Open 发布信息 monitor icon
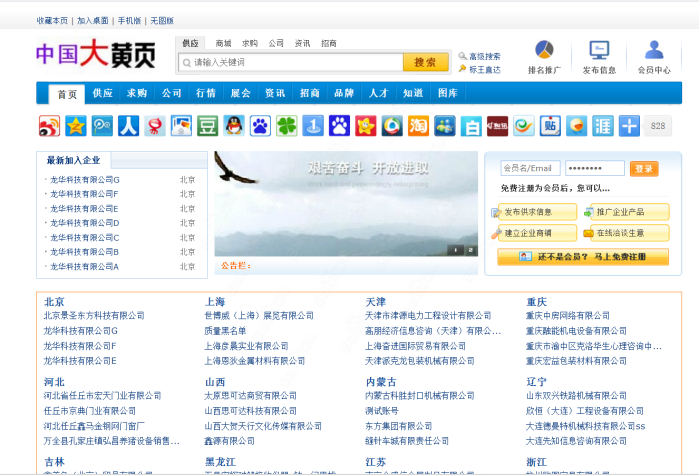699x475 pixels. [599, 50]
